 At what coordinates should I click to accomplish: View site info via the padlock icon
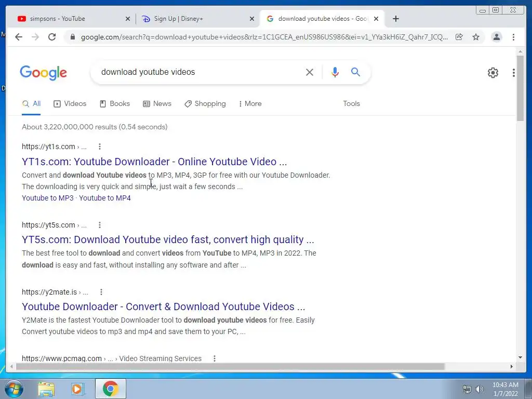click(72, 37)
